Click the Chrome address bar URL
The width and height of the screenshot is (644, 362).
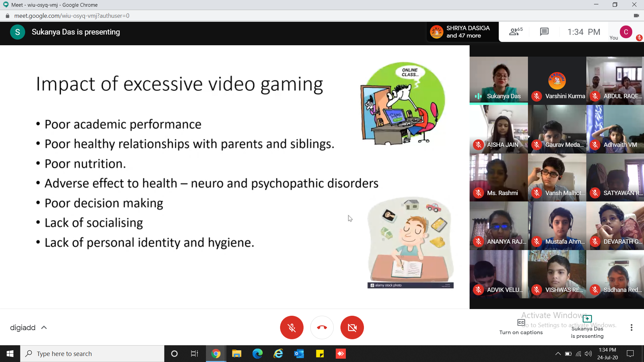71,16
